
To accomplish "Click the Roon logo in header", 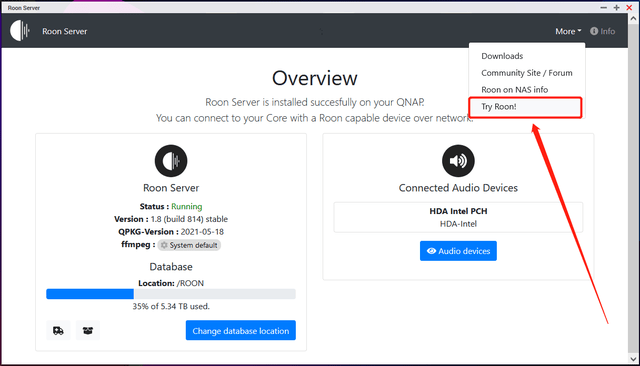I will point(20,31).
